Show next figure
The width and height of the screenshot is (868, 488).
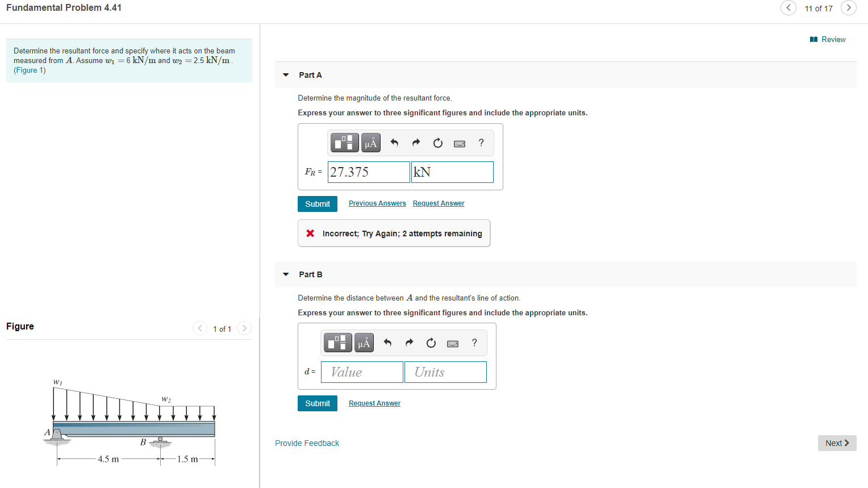click(x=244, y=328)
